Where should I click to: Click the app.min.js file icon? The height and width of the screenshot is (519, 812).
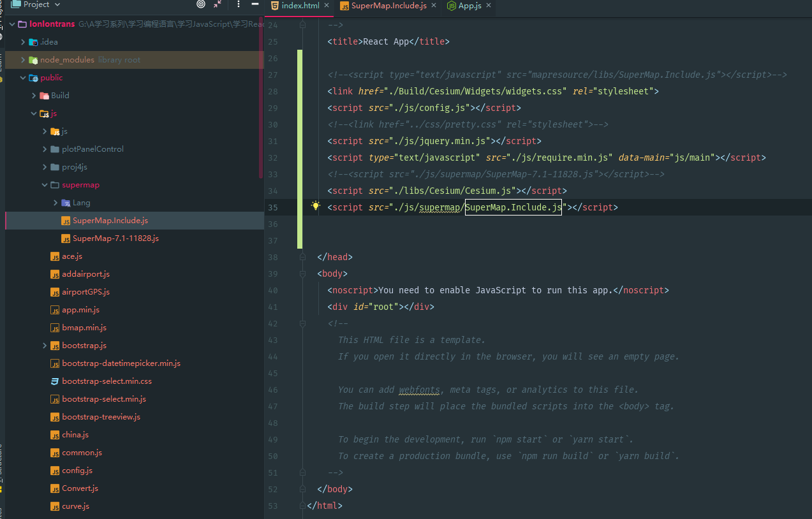point(55,310)
